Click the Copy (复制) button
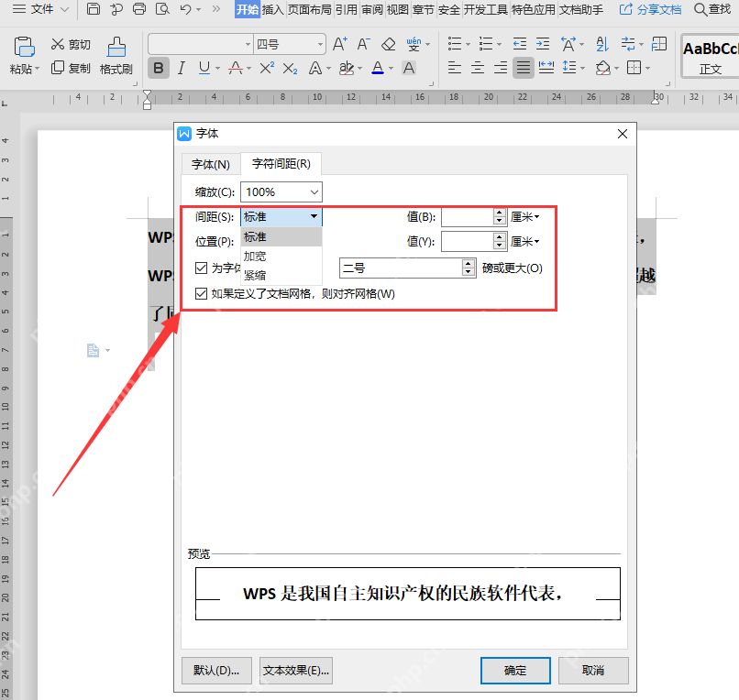This screenshot has height=700, width=739. pyautogui.click(x=71, y=69)
